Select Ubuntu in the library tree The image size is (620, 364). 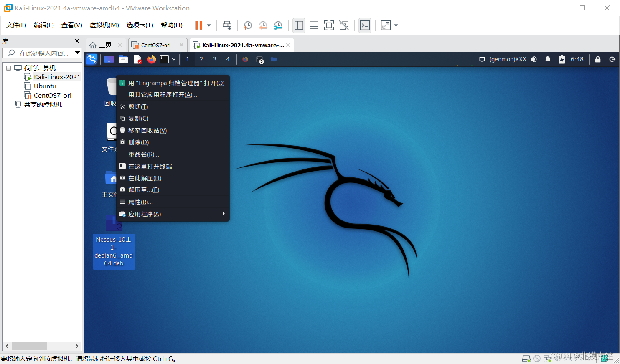click(41, 86)
